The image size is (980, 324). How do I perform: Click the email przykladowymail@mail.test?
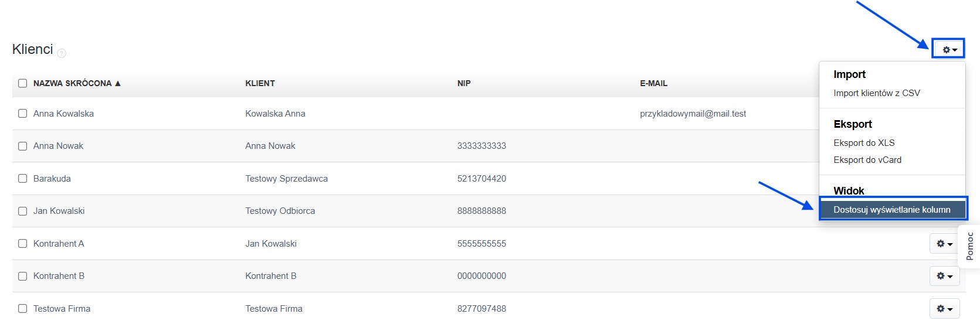tap(693, 114)
